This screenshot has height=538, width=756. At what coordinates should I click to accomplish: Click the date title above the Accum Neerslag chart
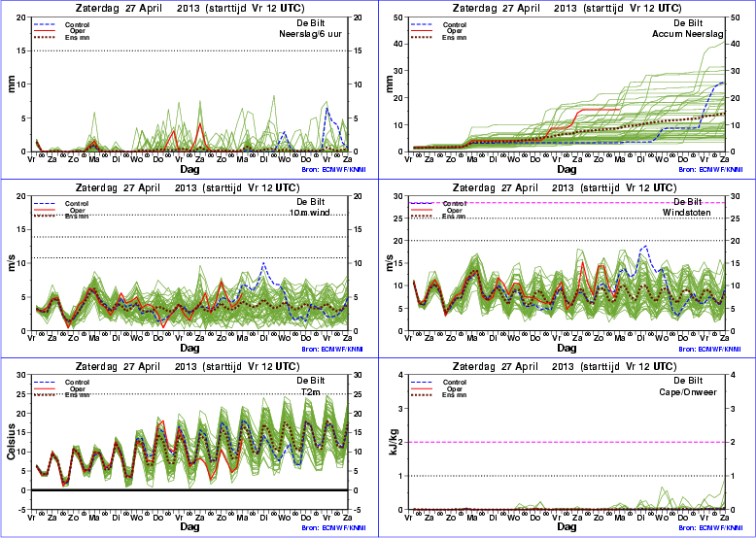(567, 8)
